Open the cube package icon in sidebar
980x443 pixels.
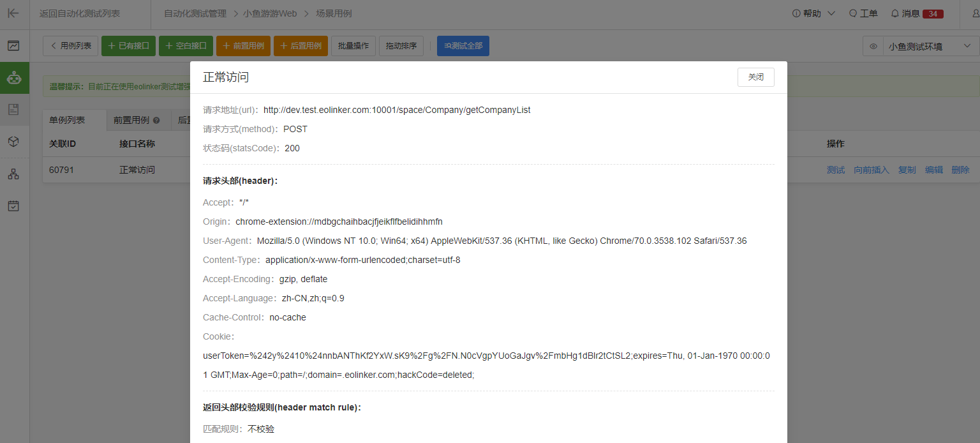(13, 141)
